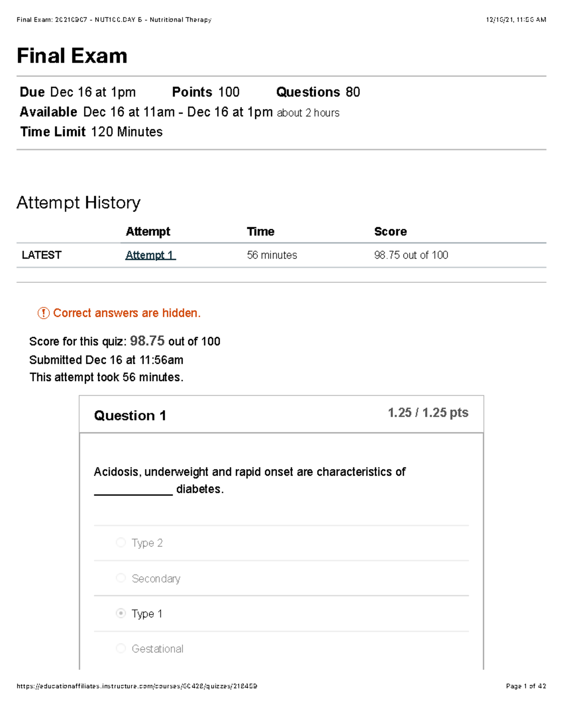Click the warning icon beside hidden answers notice
Screen dimensions: 563x728
click(44, 313)
